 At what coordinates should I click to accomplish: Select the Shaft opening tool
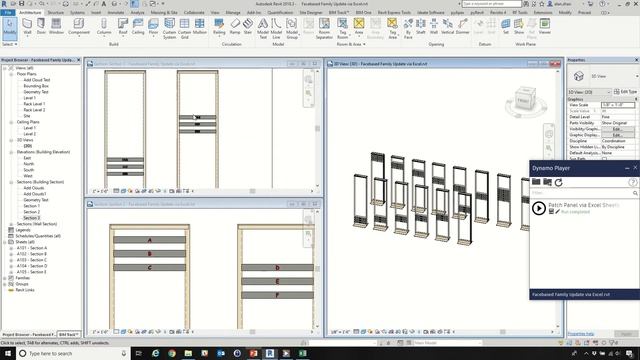pos(421,26)
